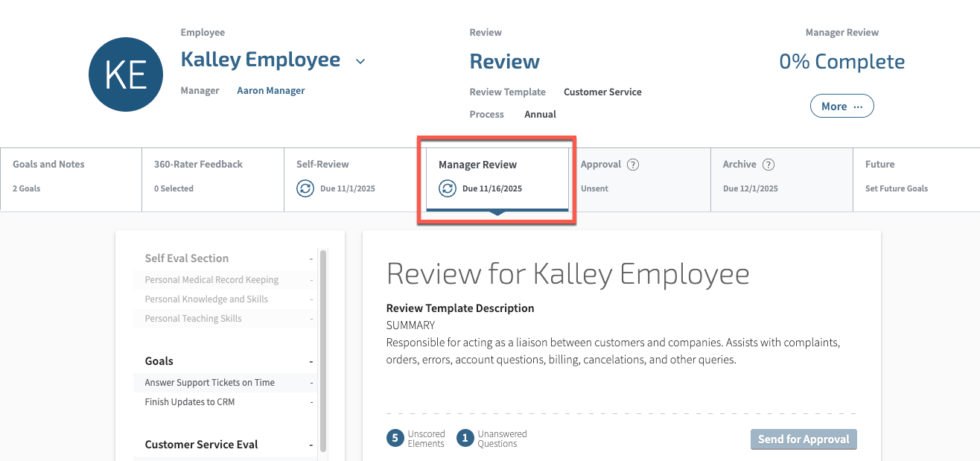This screenshot has width=980, height=461.
Task: Click the Manager Review refresh status icon
Action: (447, 188)
